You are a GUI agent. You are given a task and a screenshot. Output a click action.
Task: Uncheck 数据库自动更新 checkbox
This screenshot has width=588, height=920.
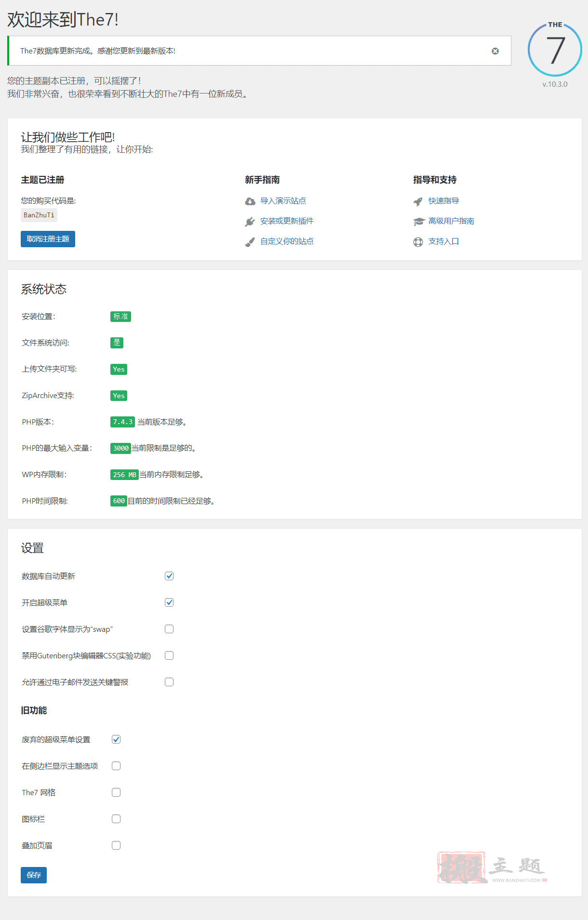pyautogui.click(x=169, y=576)
